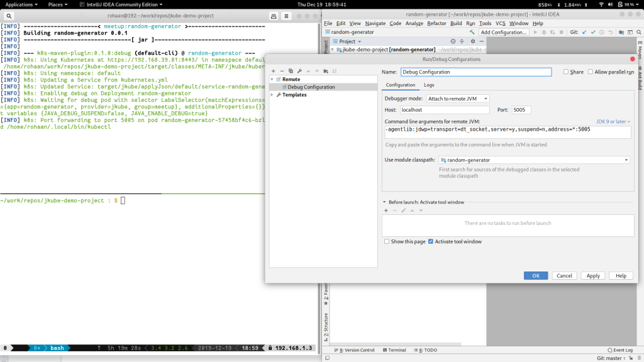
Task: Click the Git Commit checkmark icon
Action: click(x=593, y=32)
